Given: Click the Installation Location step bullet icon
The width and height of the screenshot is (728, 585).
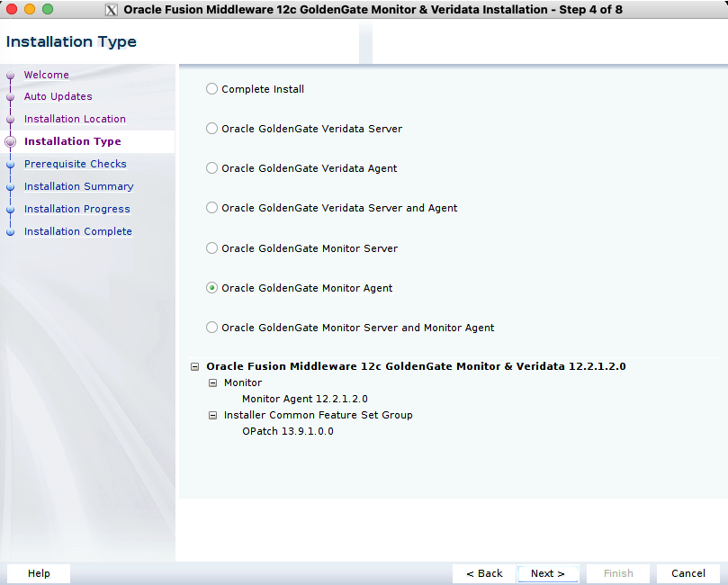Looking at the screenshot, I should (x=10, y=120).
